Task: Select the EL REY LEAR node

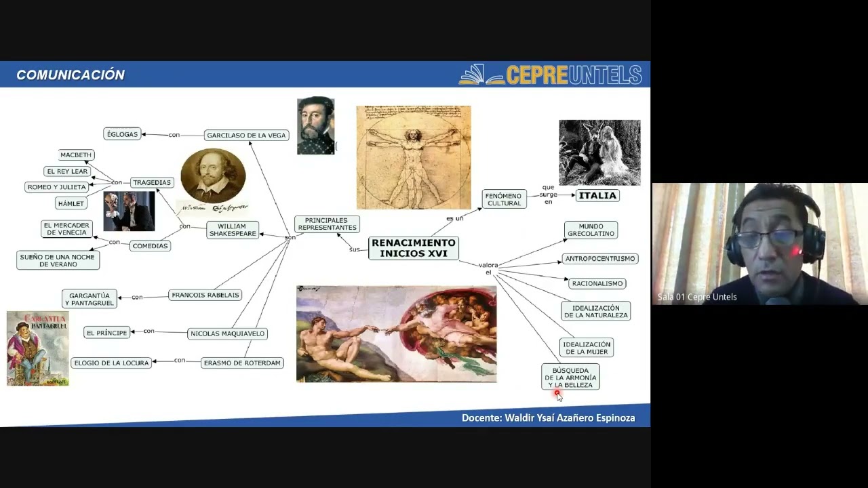Action: [67, 171]
